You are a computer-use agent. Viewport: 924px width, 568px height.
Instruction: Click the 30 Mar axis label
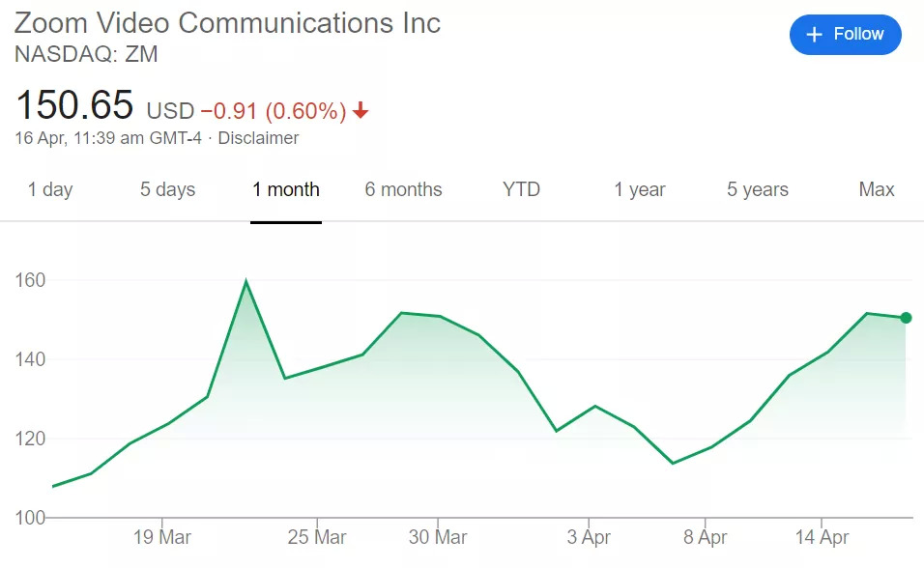point(438,537)
